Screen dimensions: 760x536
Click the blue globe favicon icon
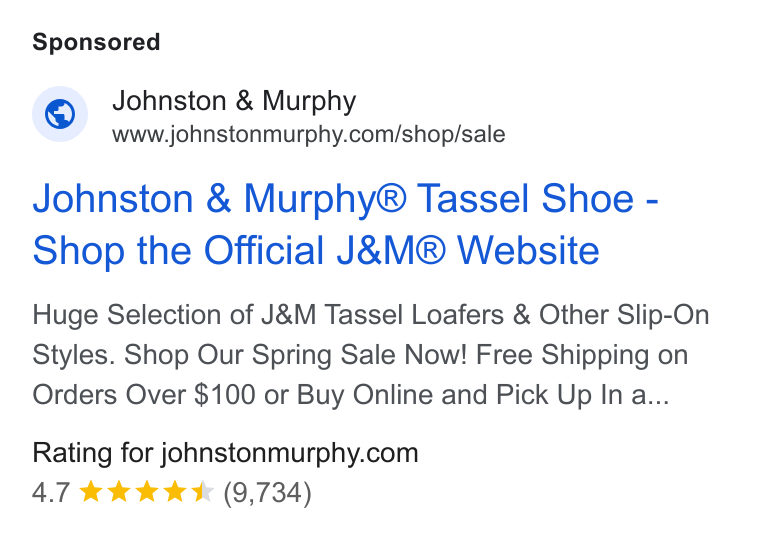[60, 114]
